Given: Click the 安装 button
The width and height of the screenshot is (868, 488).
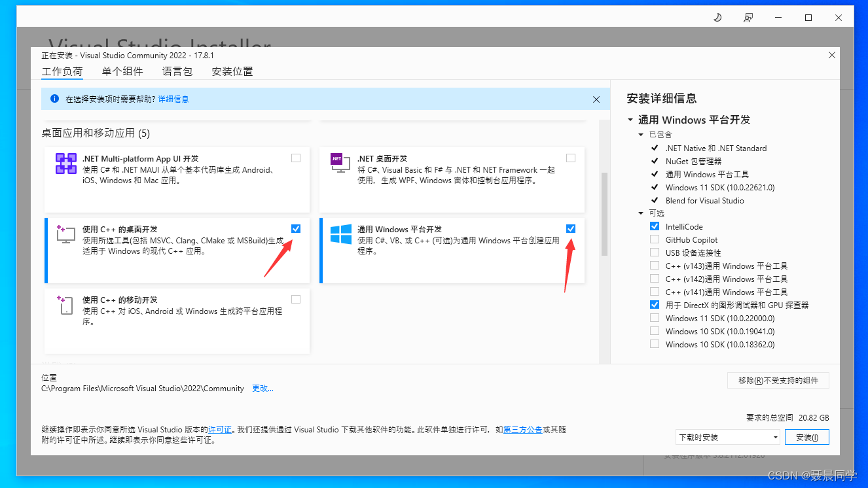Looking at the screenshot, I should [x=806, y=436].
